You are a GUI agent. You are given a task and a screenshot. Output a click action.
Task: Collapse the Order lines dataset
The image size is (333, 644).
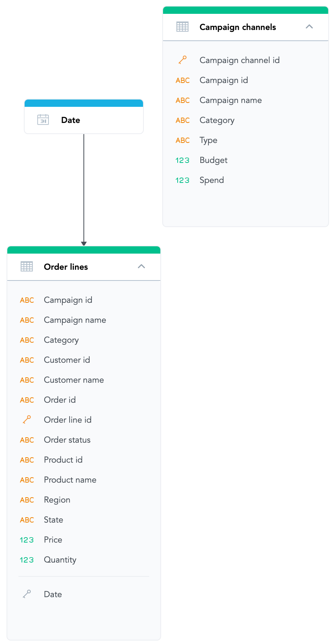pos(142,267)
